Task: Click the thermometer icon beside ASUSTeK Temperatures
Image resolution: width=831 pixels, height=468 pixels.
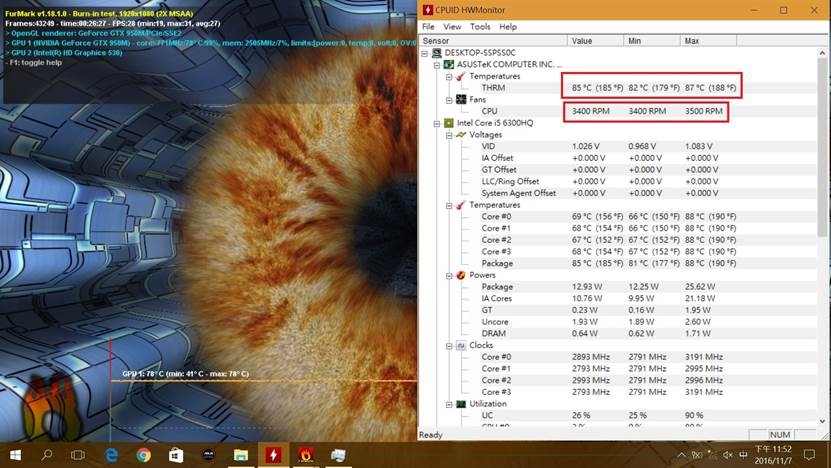Action: (461, 76)
